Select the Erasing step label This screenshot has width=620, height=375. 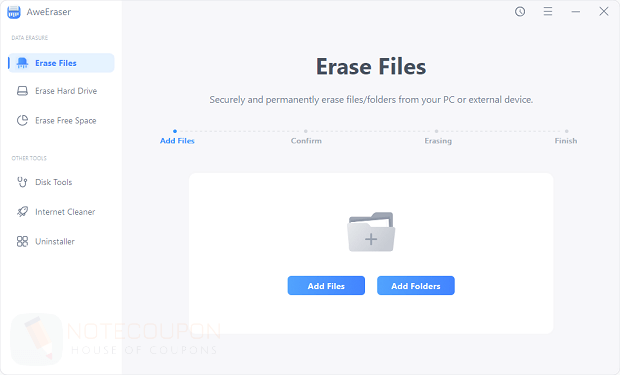[438, 141]
